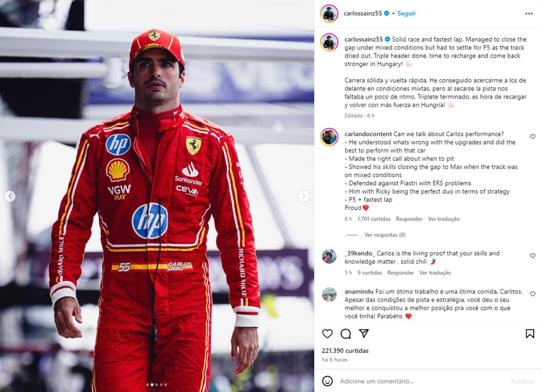The image size is (541, 392).
Task: Like anamindu's comment heart
Action: pyautogui.click(x=532, y=294)
